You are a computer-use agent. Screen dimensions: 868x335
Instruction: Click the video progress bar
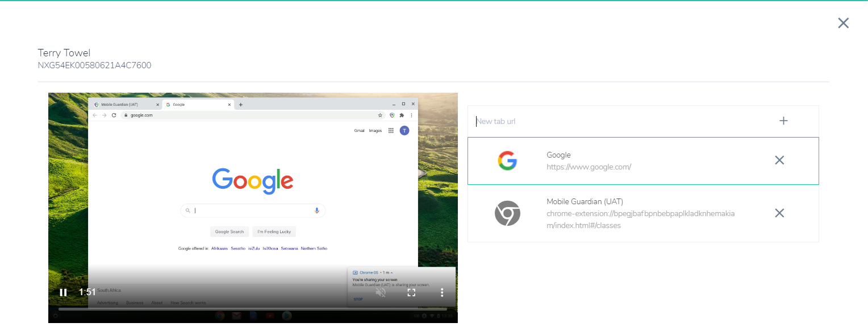253,309
